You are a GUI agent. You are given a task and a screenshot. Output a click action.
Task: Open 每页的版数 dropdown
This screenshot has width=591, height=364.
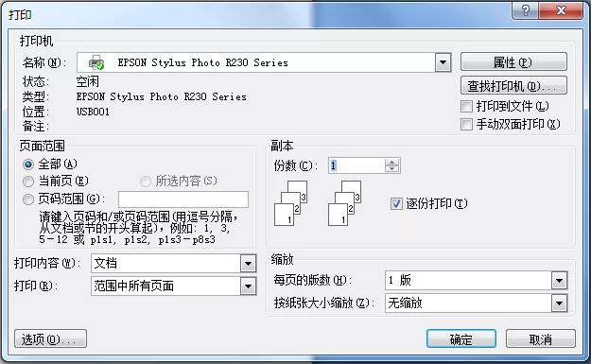point(560,281)
